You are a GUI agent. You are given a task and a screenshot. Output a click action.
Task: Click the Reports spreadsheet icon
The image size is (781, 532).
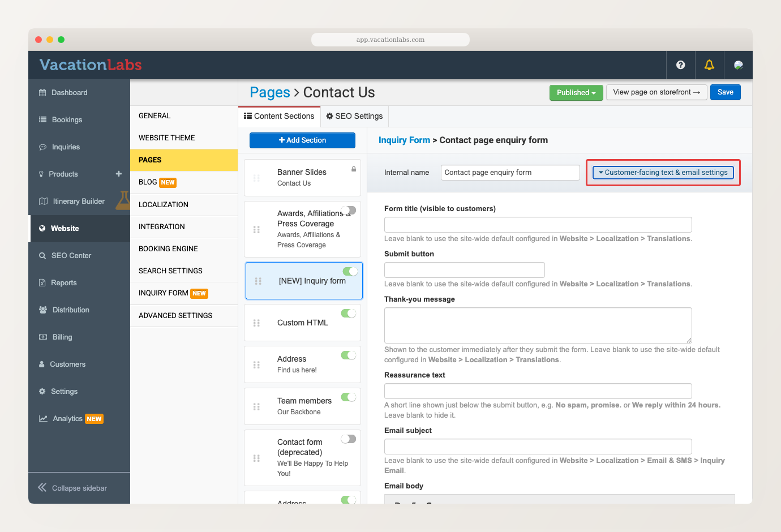pyautogui.click(x=42, y=283)
